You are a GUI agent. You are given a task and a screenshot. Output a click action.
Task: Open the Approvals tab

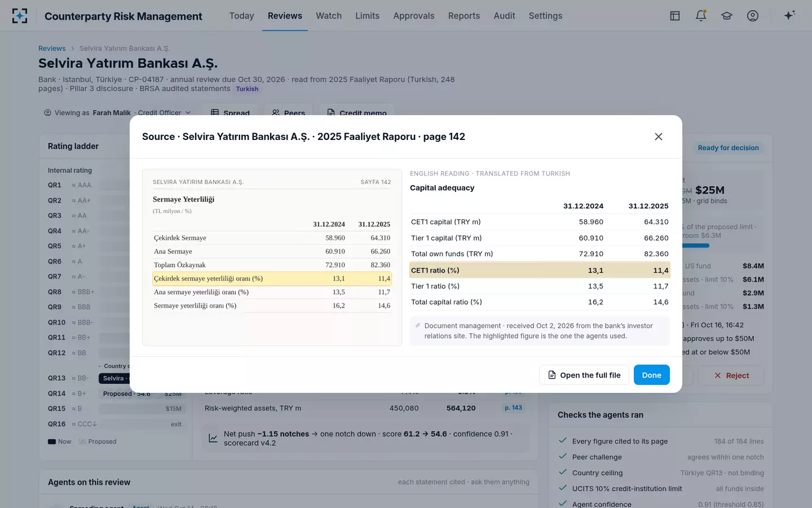(414, 16)
